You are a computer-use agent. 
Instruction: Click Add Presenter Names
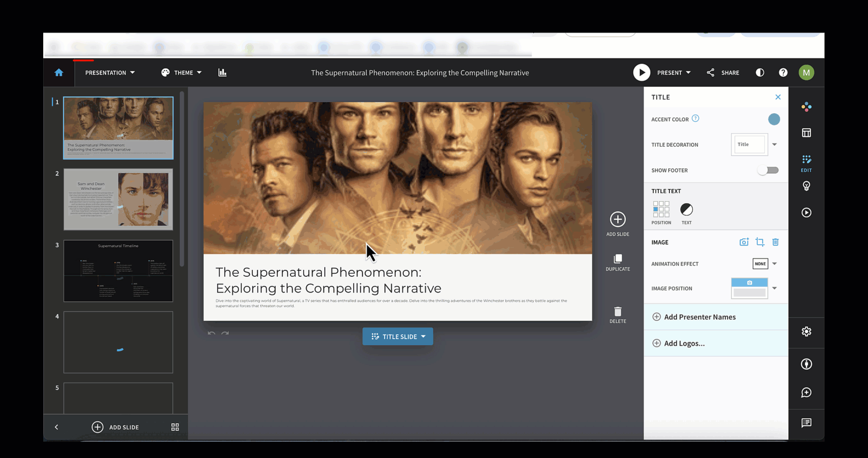[716, 317]
